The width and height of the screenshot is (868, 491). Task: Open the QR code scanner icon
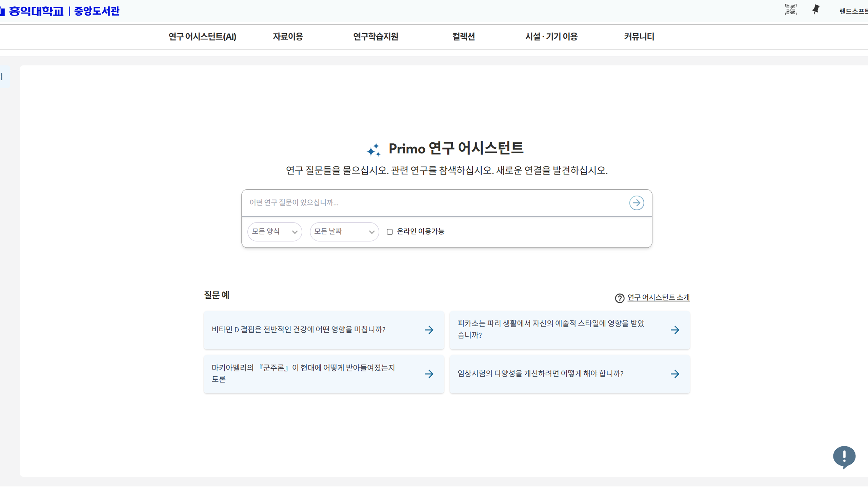pyautogui.click(x=790, y=9)
